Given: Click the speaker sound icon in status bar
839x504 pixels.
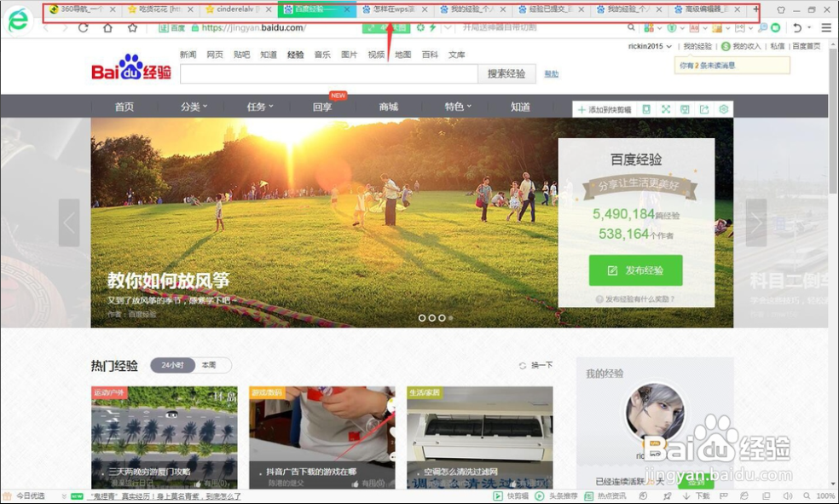Looking at the screenshot, I should 788,496.
